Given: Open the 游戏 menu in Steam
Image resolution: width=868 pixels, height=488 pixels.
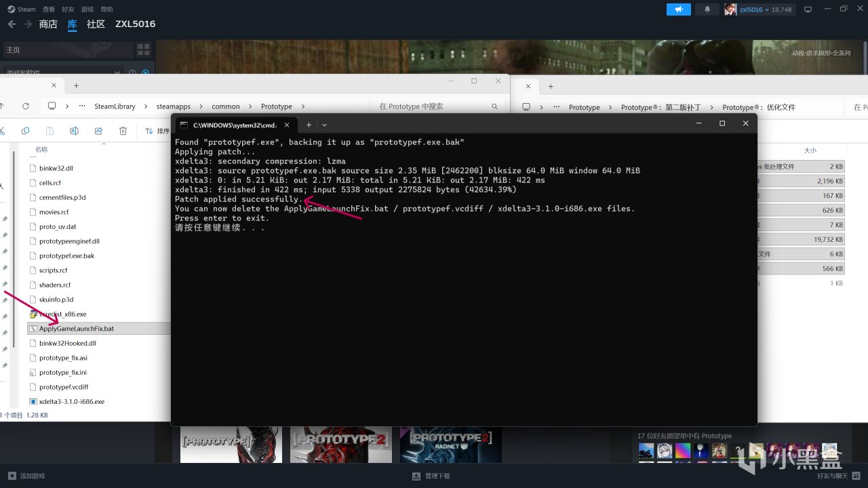Looking at the screenshot, I should point(87,9).
